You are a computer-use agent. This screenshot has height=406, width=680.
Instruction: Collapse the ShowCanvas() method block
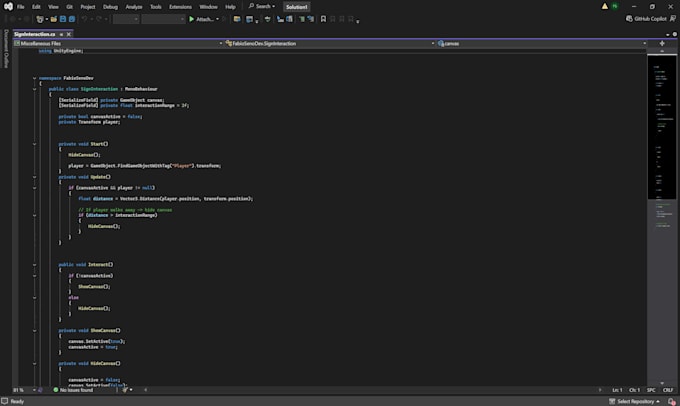pos(34,331)
